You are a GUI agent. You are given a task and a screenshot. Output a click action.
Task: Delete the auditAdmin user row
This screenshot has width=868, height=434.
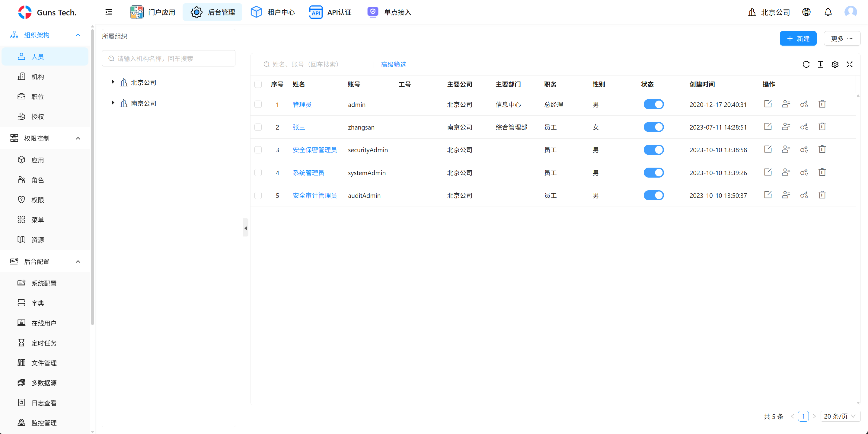pyautogui.click(x=822, y=194)
